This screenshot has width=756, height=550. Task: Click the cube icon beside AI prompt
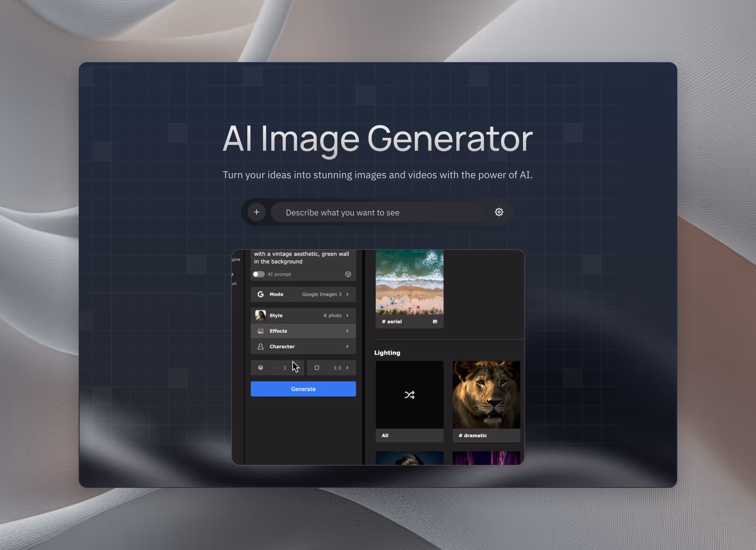pyautogui.click(x=348, y=274)
